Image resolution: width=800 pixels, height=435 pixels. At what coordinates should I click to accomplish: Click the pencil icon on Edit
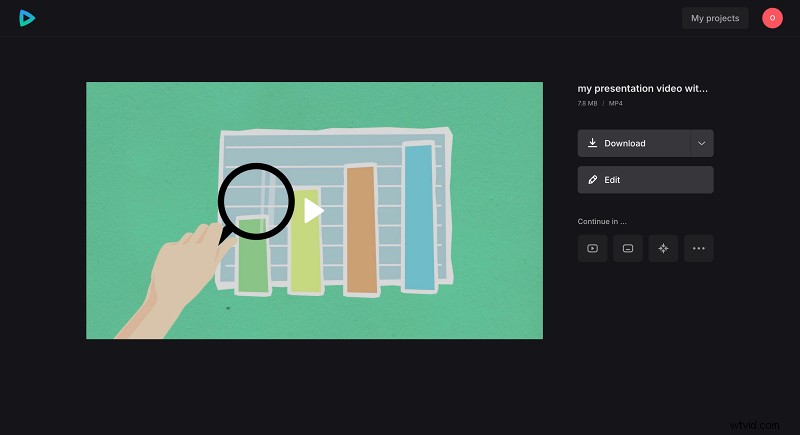(x=593, y=180)
